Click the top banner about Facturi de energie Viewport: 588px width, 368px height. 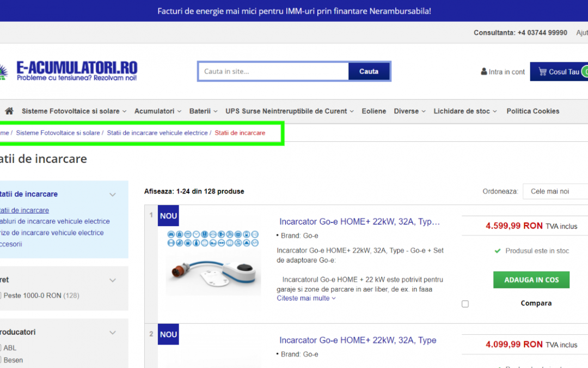[x=294, y=11]
